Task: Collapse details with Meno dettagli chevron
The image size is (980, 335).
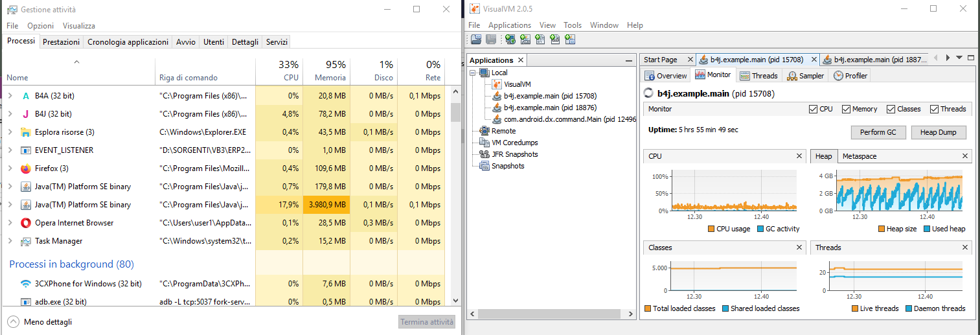Action: (13, 321)
